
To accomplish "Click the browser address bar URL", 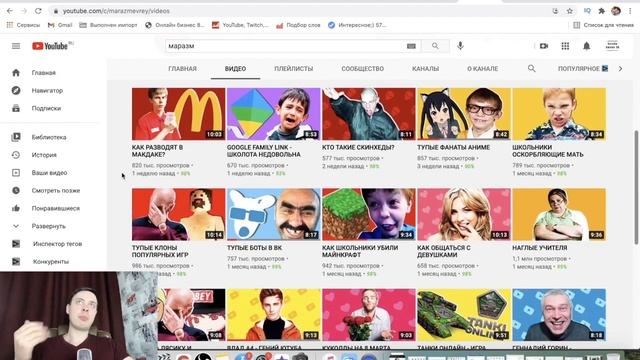I will click(x=116, y=11).
